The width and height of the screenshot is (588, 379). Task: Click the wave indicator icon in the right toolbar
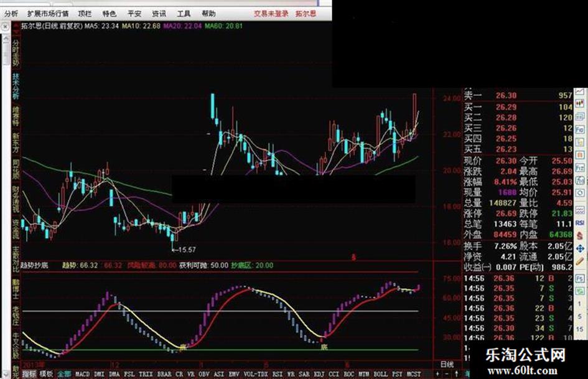click(x=580, y=210)
